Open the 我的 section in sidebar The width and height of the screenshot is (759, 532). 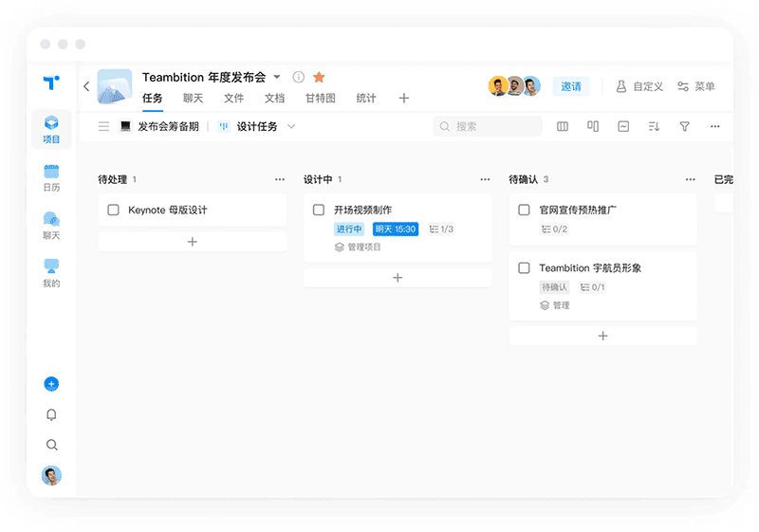51,273
